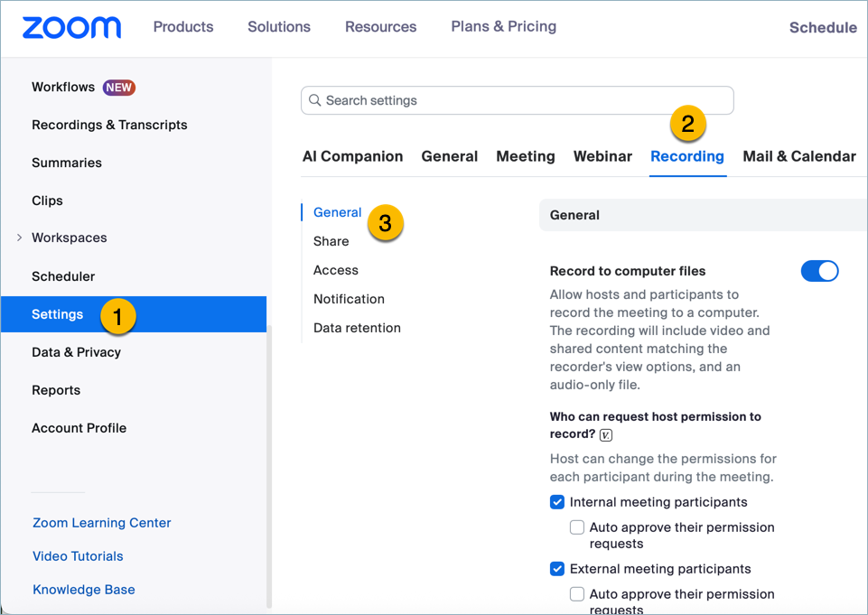Switch to the General settings tab
Viewport: 868px width, 615px height.
coord(450,156)
